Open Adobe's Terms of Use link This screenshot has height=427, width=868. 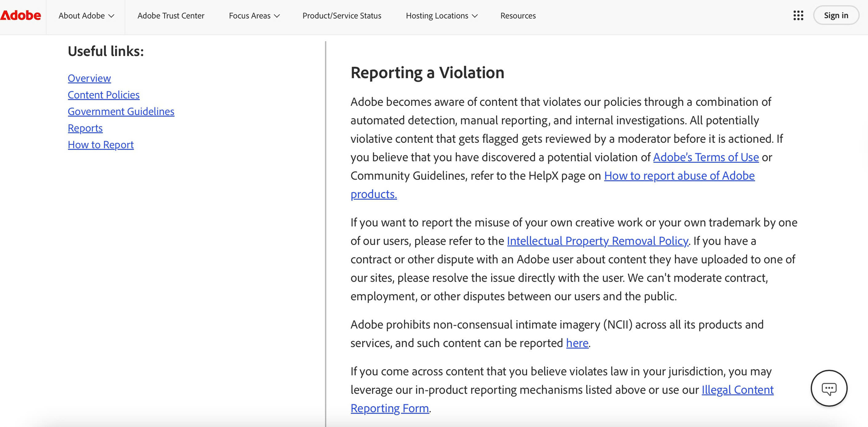[x=706, y=157]
